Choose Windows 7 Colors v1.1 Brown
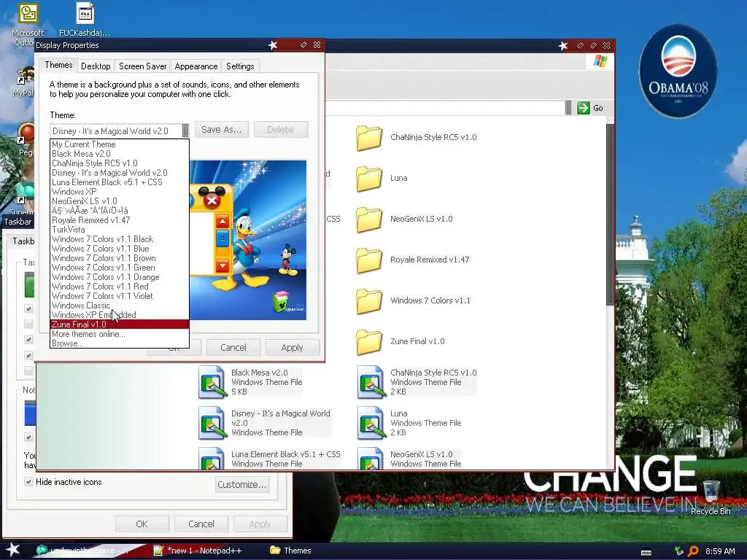 pos(120,258)
